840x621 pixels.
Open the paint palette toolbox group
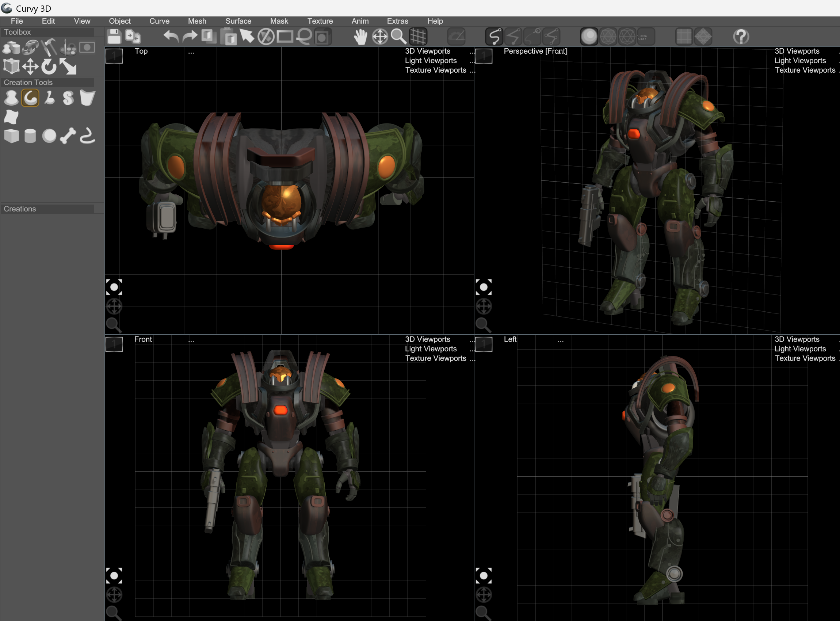[x=68, y=48]
